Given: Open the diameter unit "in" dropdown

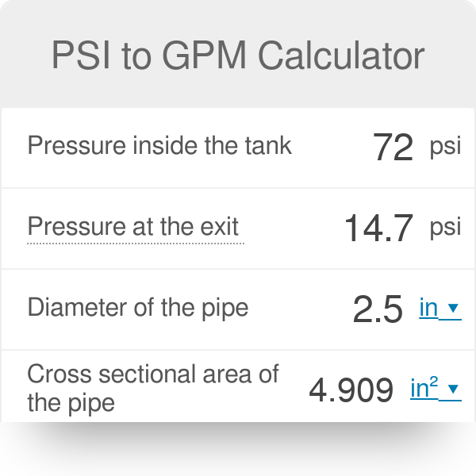Looking at the screenshot, I should (x=429, y=308).
